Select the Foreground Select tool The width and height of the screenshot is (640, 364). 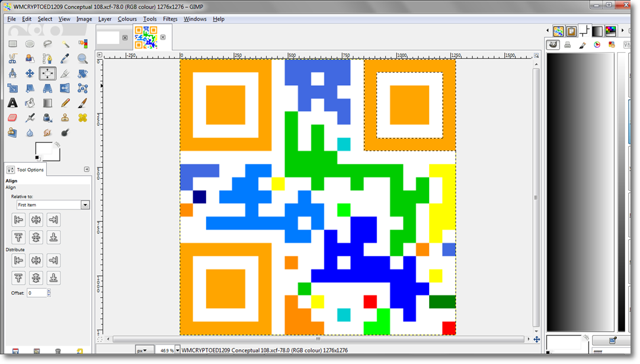(x=30, y=59)
